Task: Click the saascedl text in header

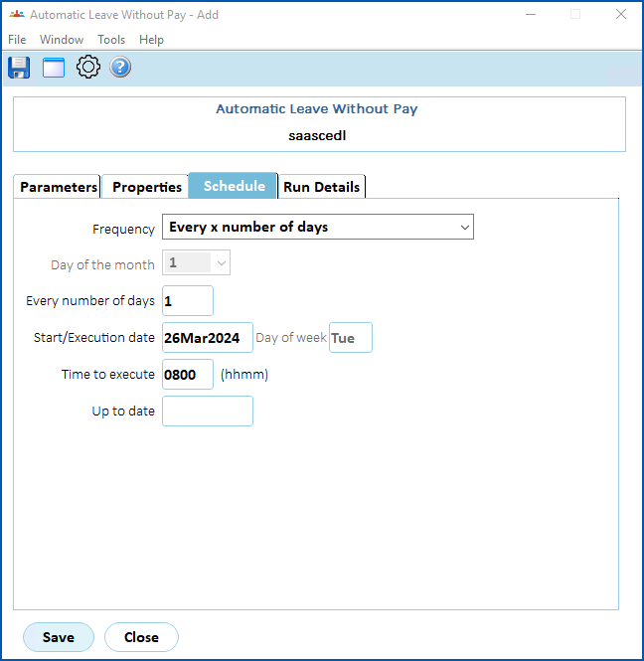Action: (317, 136)
